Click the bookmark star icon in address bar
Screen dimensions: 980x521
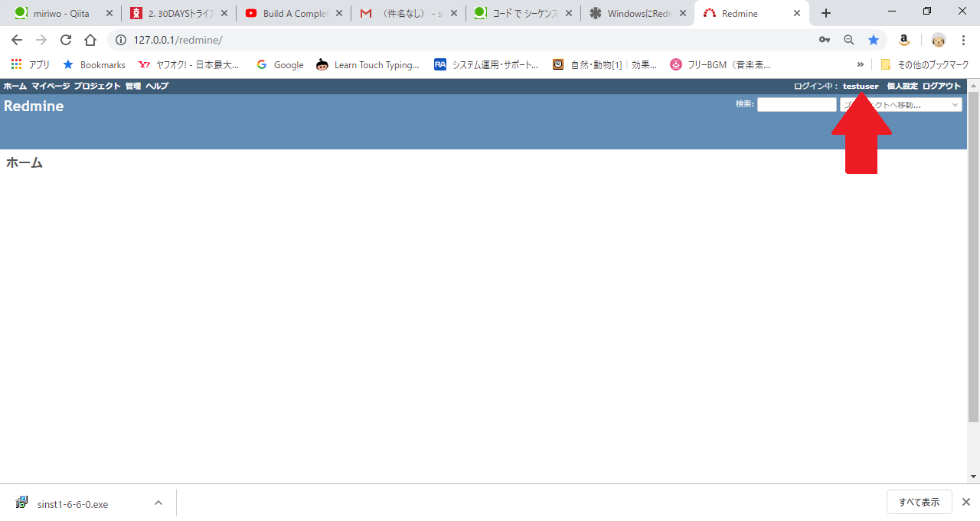click(874, 39)
